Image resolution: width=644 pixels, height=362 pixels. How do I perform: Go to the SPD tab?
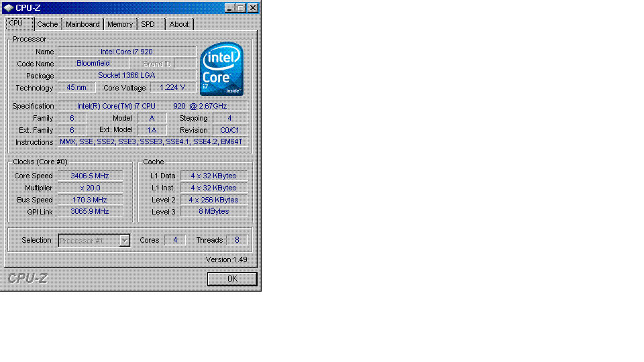148,24
